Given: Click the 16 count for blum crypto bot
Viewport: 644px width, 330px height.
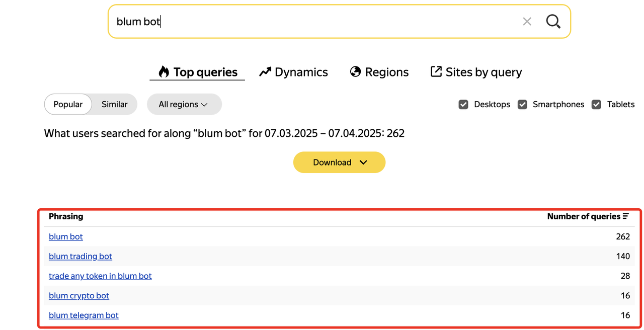Looking at the screenshot, I should click(625, 295).
